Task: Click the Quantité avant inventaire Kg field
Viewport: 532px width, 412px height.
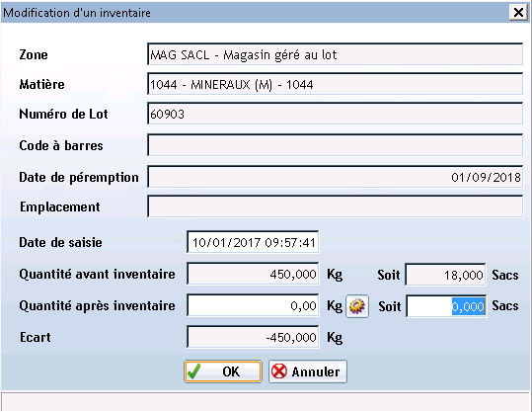Action: coord(253,274)
